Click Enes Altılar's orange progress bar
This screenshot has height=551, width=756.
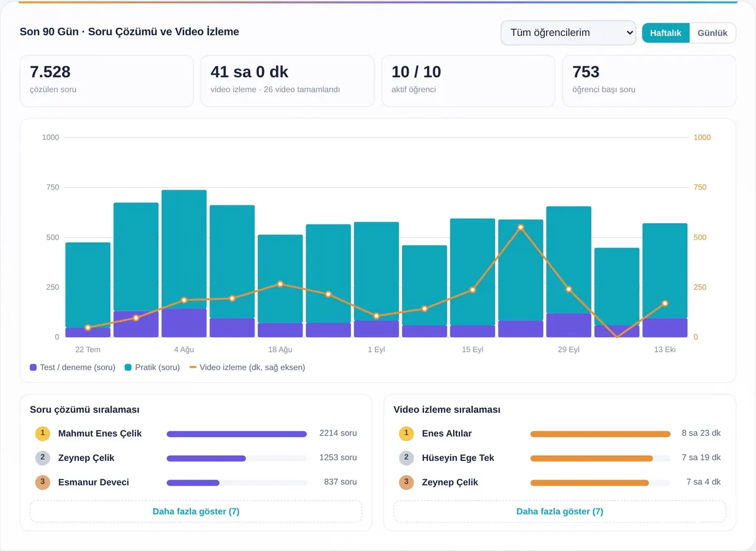[x=600, y=434]
